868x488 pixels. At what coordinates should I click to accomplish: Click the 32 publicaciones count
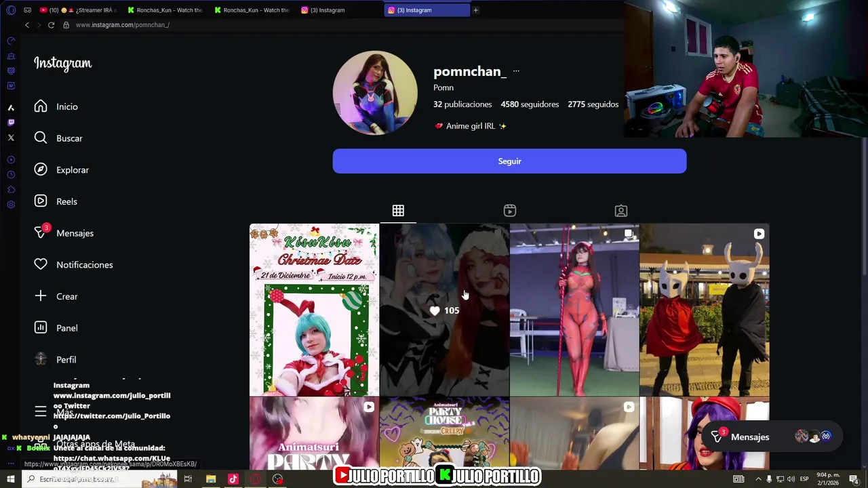pos(462,104)
